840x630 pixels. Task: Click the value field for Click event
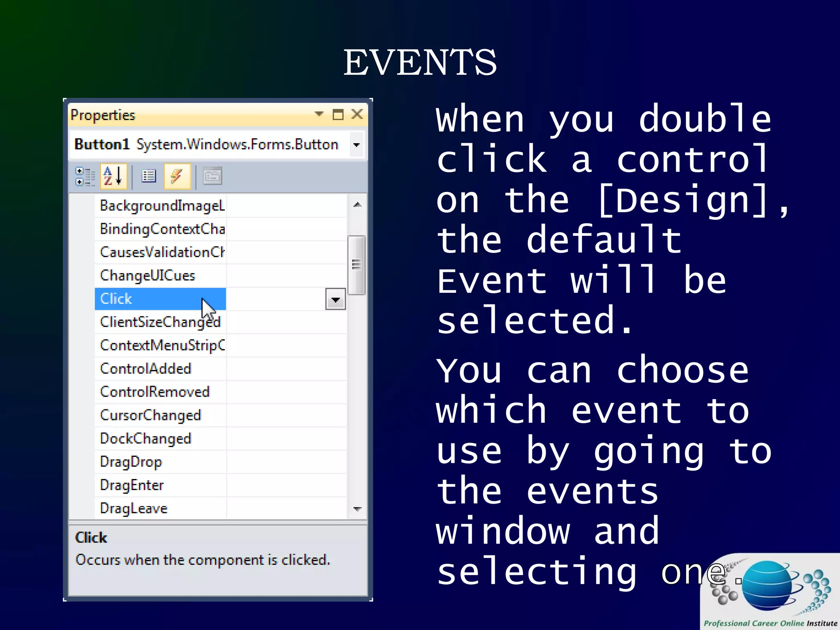coord(276,299)
